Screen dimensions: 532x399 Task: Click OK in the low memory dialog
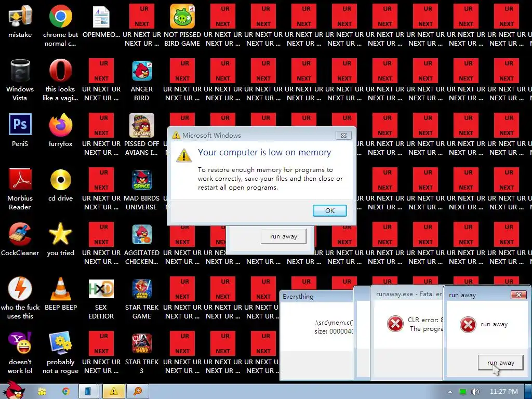[330, 211]
